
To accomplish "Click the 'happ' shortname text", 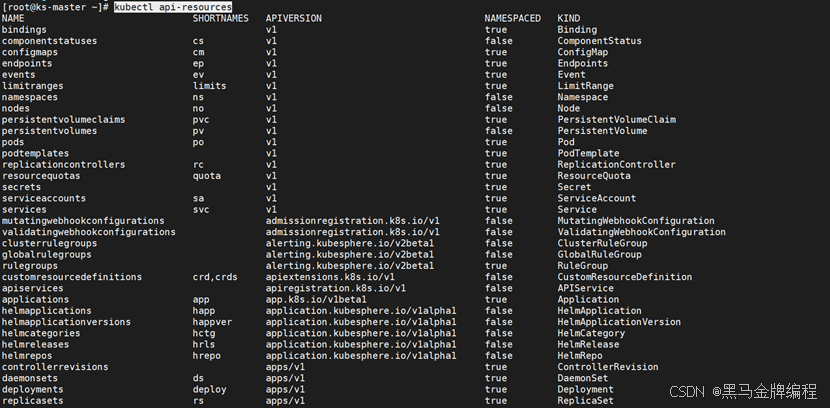I will 204,311.
